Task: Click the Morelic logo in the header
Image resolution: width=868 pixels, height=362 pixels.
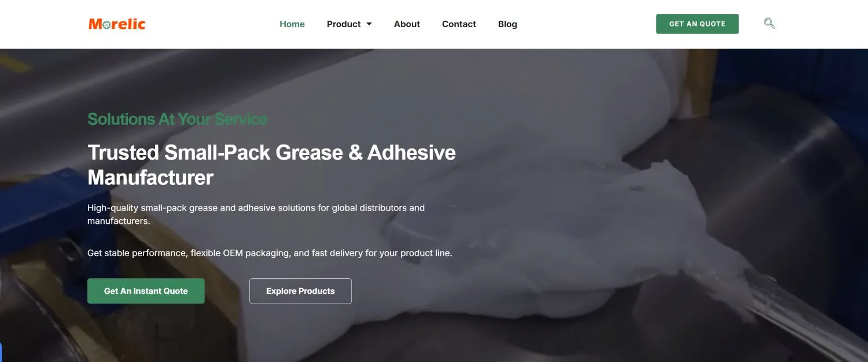Action: coord(117,24)
